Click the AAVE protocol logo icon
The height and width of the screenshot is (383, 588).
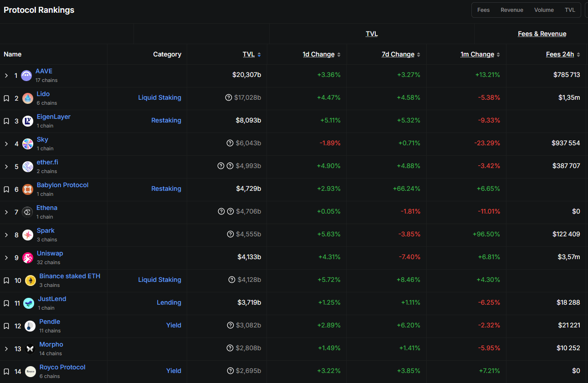26,76
